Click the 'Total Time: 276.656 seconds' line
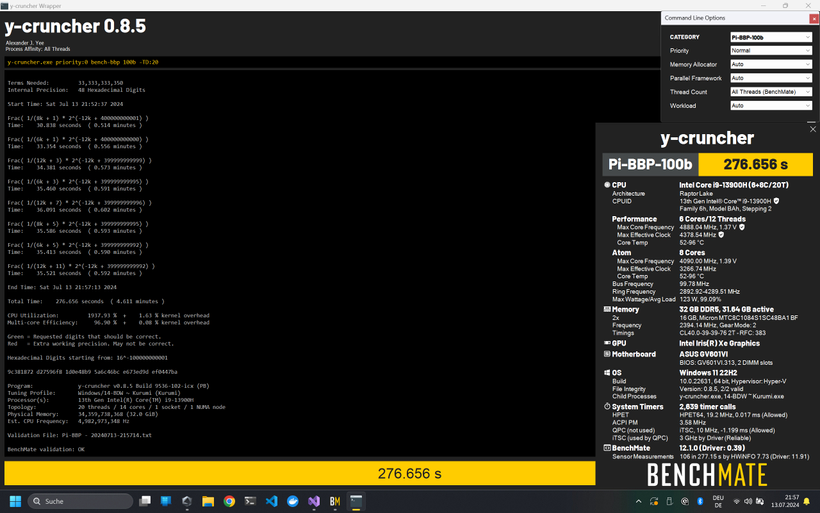The height and width of the screenshot is (513, 820). [86, 301]
